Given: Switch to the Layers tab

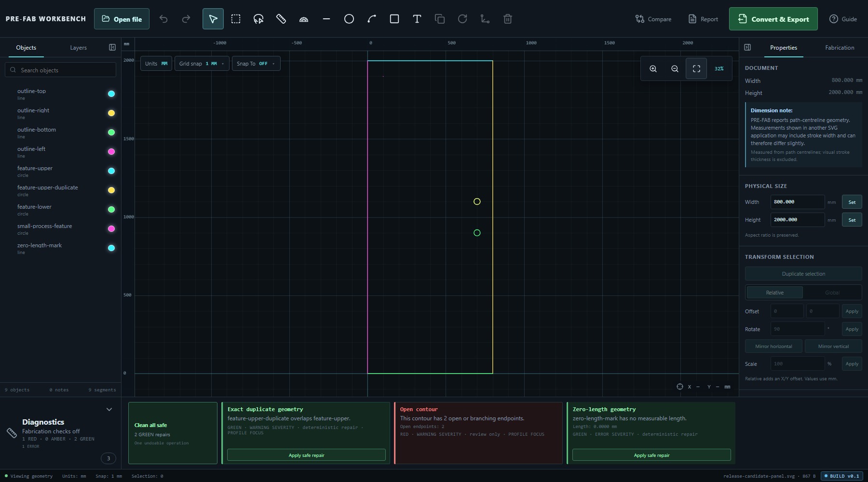Looking at the screenshot, I should (78, 48).
